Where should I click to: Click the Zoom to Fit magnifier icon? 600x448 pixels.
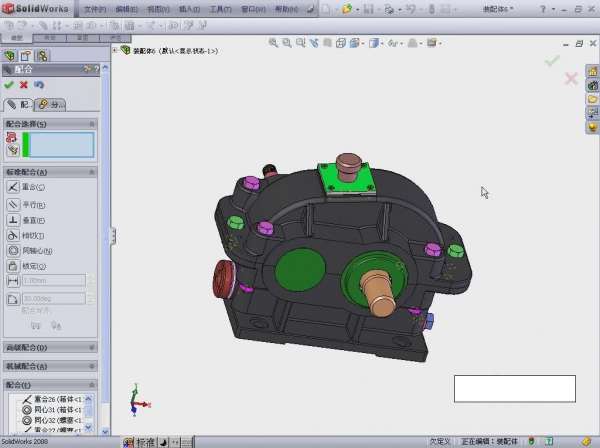click(x=274, y=44)
